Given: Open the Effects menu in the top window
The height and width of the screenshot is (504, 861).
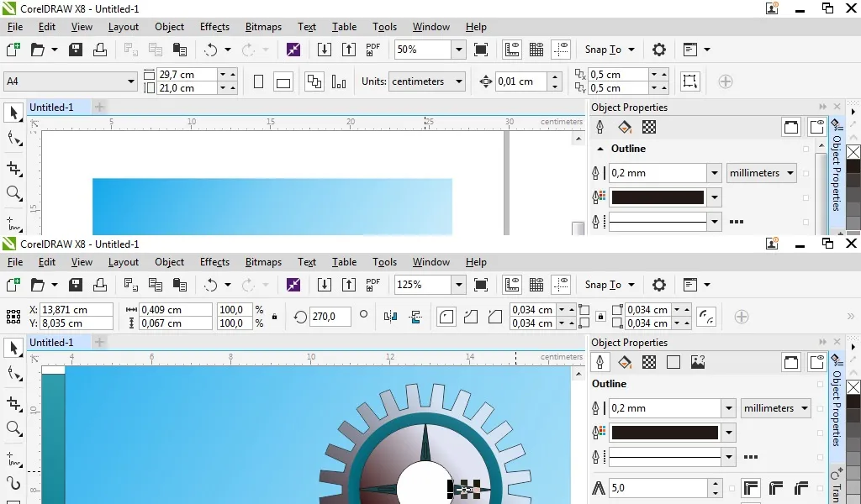Looking at the screenshot, I should (214, 27).
